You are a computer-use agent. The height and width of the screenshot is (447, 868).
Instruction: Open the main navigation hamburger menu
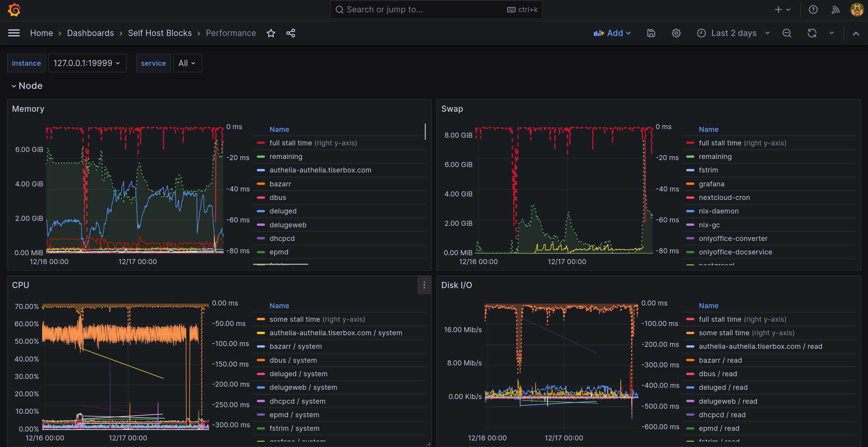click(x=13, y=33)
